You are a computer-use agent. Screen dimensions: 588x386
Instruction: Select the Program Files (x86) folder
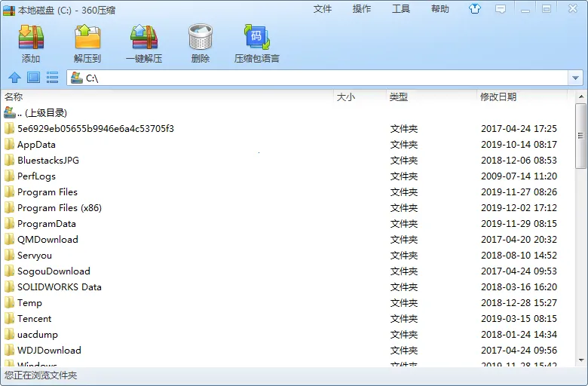click(x=60, y=208)
